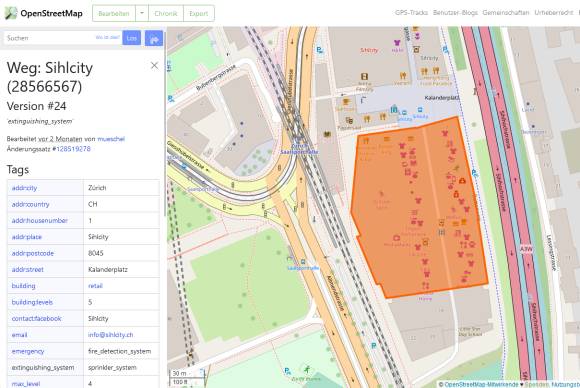Image resolution: width=580 pixels, height=388 pixels.
Task: Click the 'extinguishing_system' key cell
Action: (x=45, y=368)
